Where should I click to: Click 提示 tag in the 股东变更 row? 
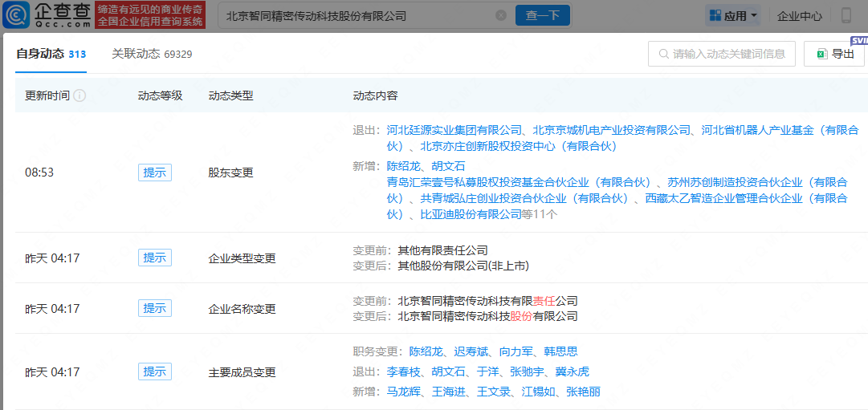[x=154, y=172]
